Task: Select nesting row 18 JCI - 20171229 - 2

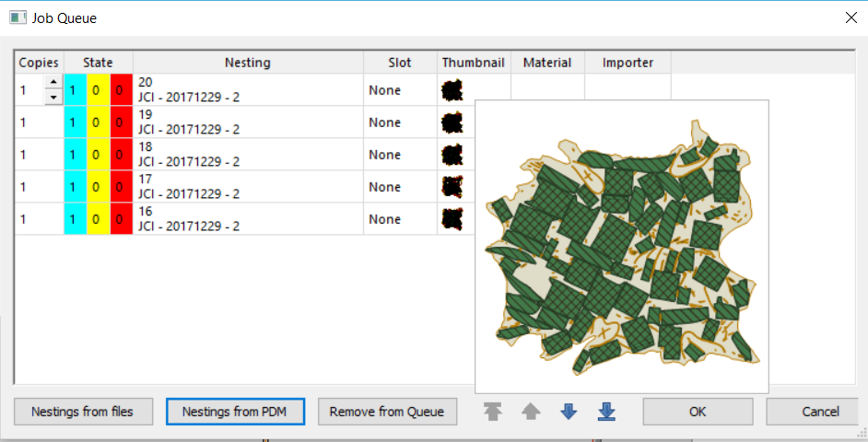Action: (x=248, y=154)
